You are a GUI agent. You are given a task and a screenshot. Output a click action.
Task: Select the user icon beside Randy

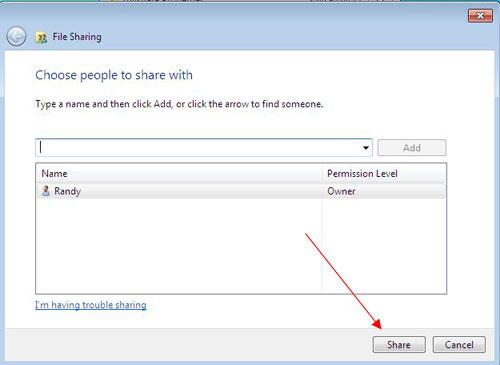coord(46,191)
